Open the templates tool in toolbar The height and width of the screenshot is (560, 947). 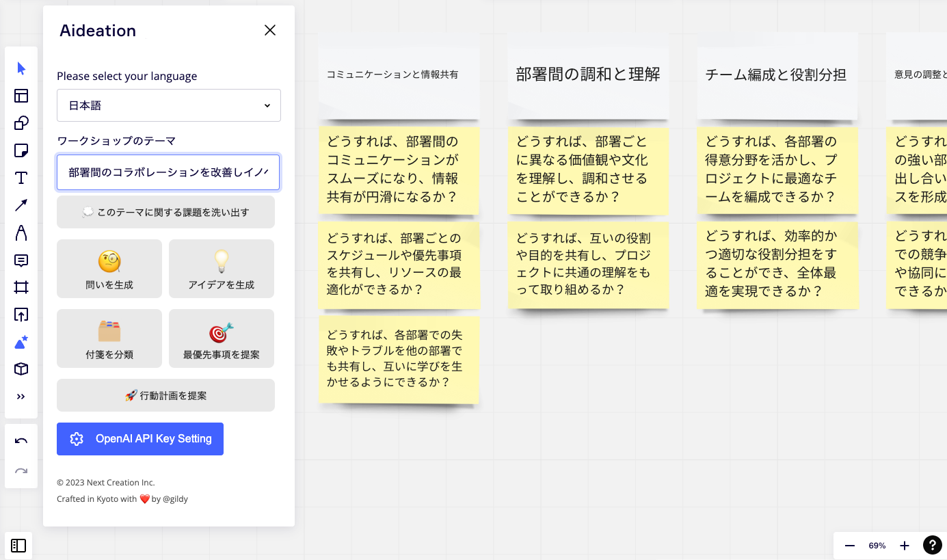coord(21,96)
